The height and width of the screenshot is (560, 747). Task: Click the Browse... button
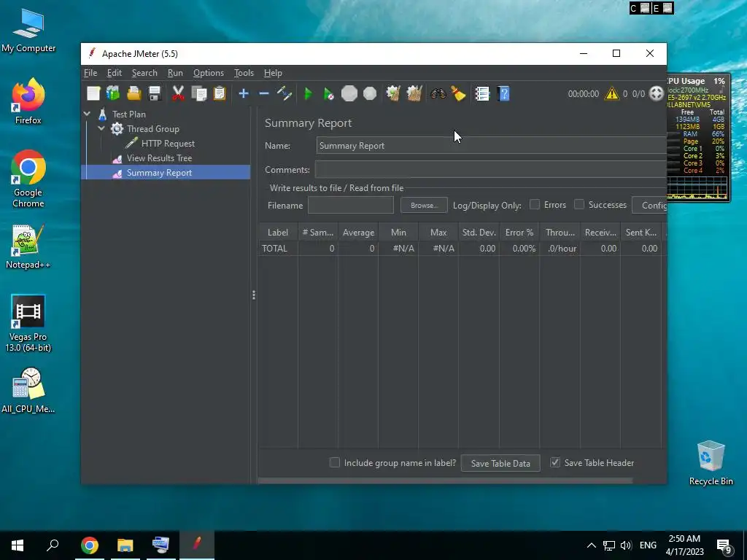424,205
